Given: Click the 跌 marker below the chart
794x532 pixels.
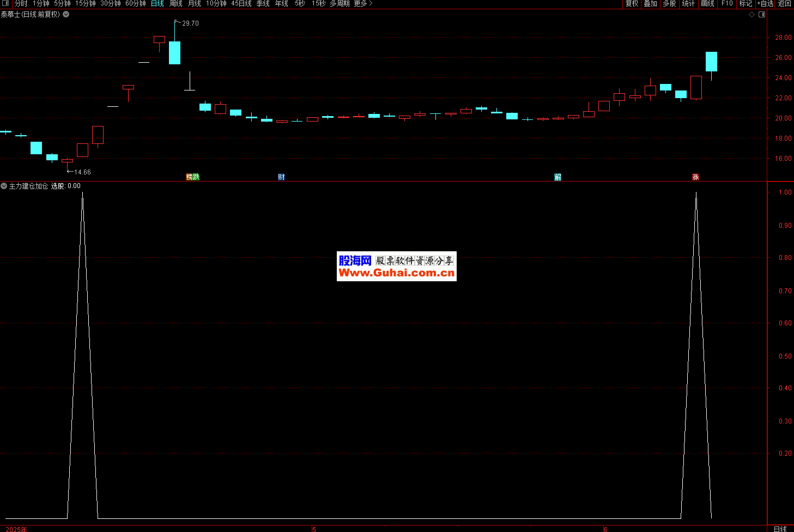Looking at the screenshot, I should coord(196,177).
